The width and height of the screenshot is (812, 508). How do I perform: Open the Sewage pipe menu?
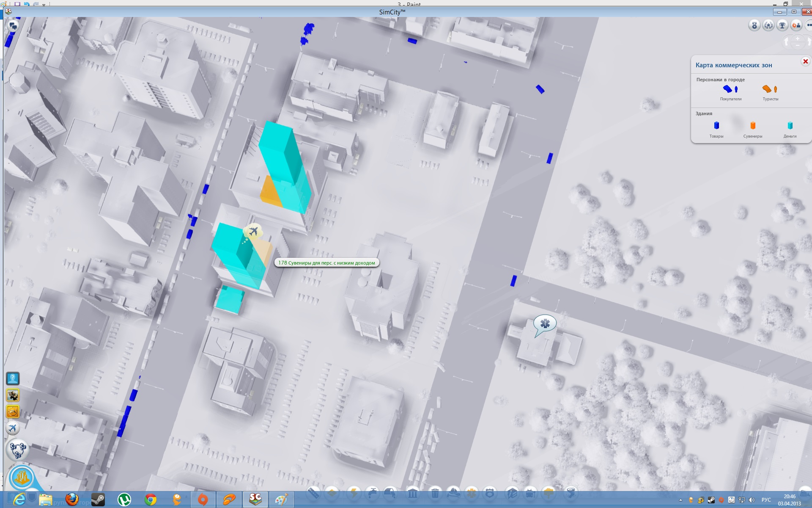(390, 493)
